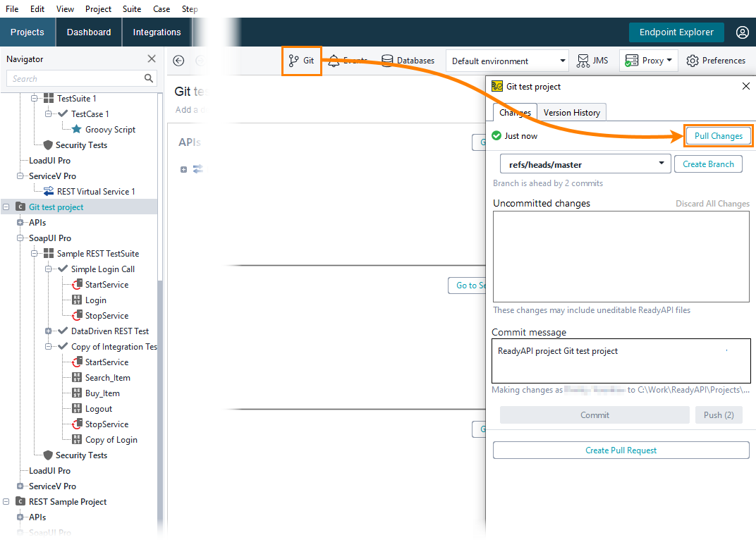Select Buy_Item REST step icon
This screenshot has width=756, height=540.
(77, 393)
